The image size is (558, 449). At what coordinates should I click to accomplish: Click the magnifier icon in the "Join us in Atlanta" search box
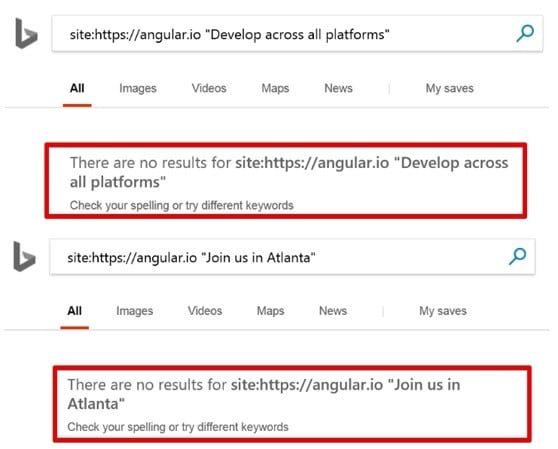(517, 257)
